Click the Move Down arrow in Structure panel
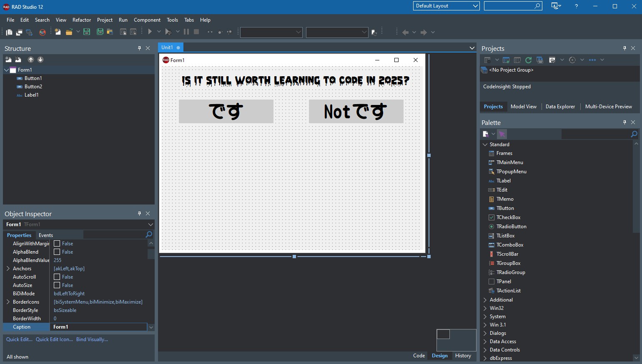642x364 pixels. (x=40, y=60)
